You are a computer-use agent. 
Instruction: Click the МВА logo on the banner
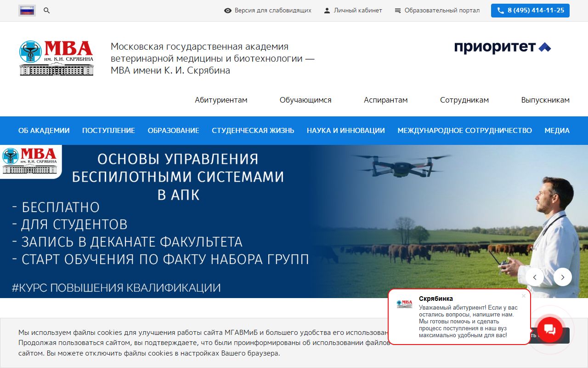[30, 161]
